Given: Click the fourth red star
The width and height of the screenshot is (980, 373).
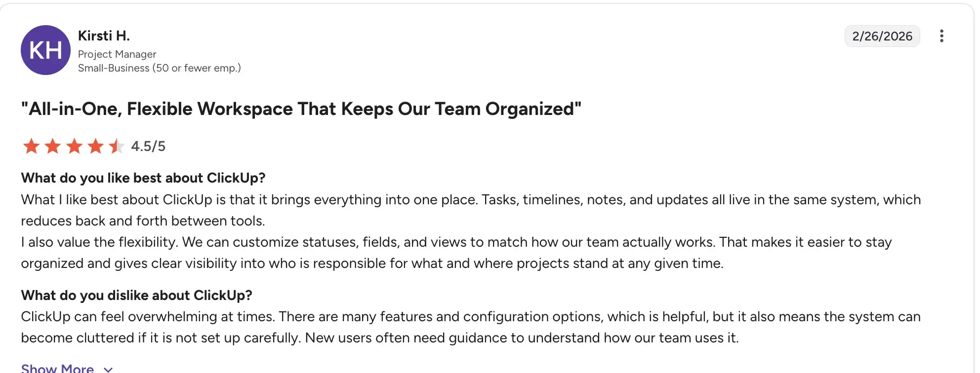Looking at the screenshot, I should pos(95,146).
